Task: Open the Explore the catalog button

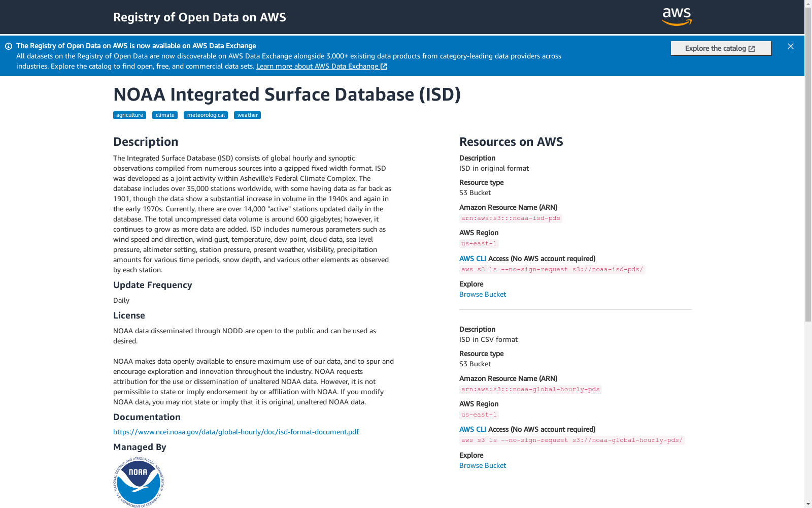Action: tap(721, 48)
